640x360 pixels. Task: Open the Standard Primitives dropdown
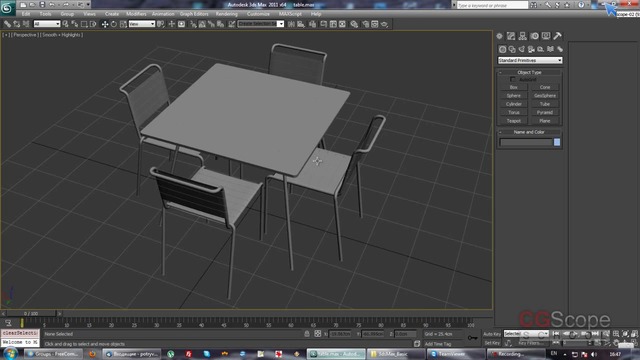(530, 60)
